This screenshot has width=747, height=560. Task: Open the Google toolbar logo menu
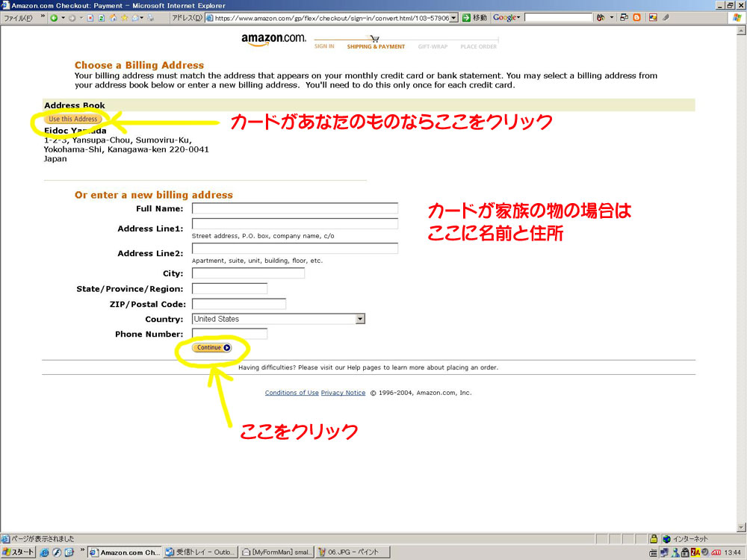[x=506, y=18]
